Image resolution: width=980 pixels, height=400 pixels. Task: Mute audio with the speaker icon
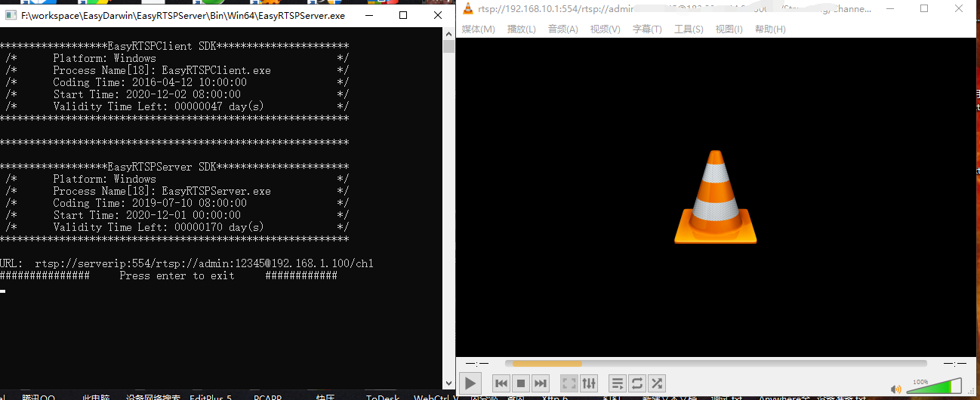point(895,389)
